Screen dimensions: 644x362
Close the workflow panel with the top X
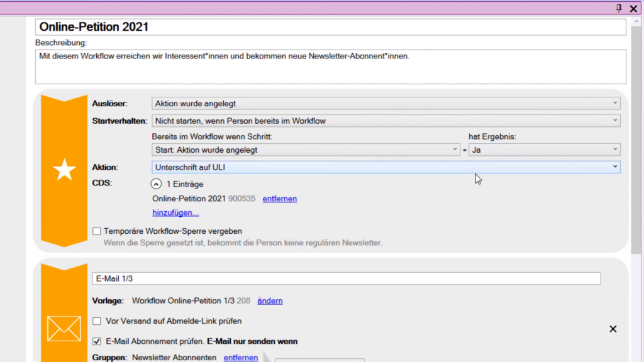tap(633, 8)
